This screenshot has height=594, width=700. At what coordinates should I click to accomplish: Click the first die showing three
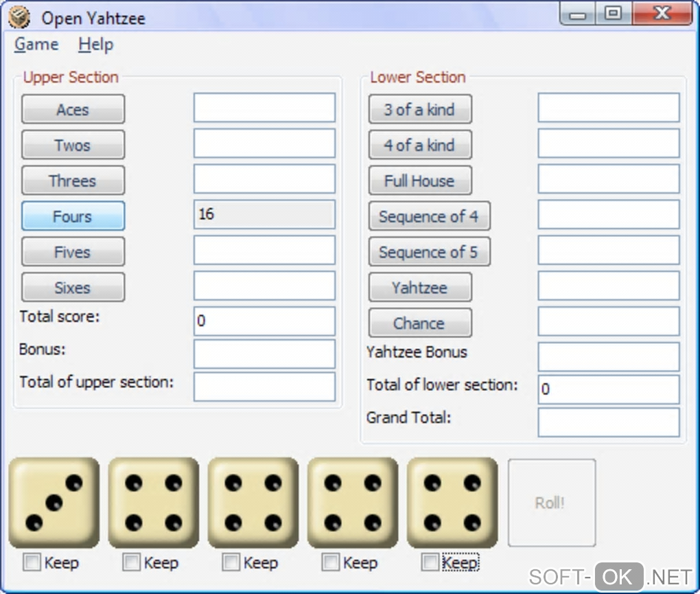[54, 503]
